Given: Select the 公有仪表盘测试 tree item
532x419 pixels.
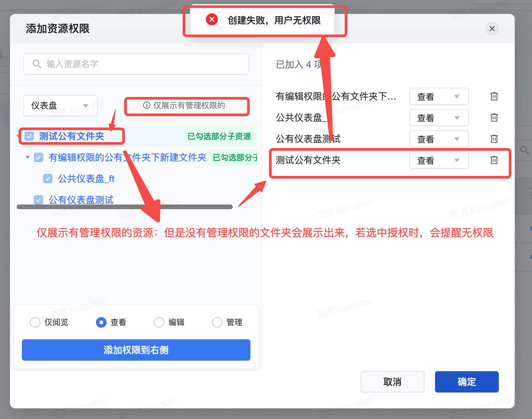Looking at the screenshot, I should [81, 200].
